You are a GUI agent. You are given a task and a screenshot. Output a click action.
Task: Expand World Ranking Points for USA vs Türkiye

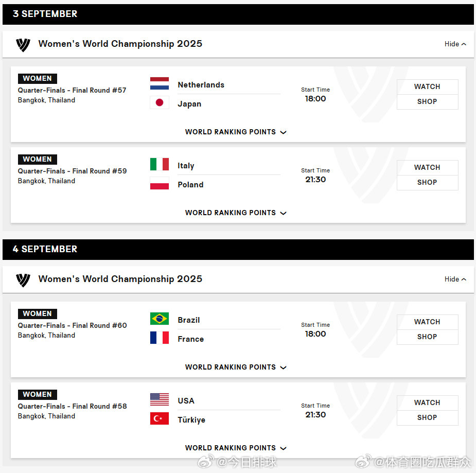[x=236, y=448]
